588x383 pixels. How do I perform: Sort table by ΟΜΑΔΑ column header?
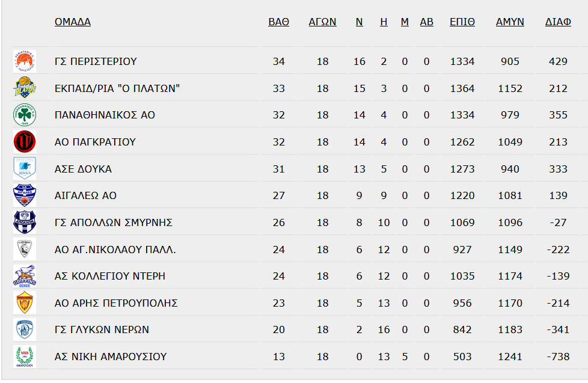pos(73,22)
